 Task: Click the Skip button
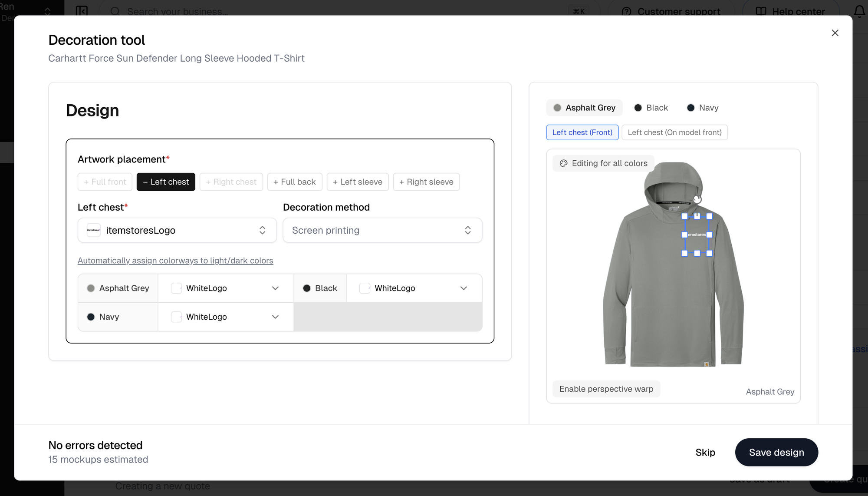click(x=705, y=453)
